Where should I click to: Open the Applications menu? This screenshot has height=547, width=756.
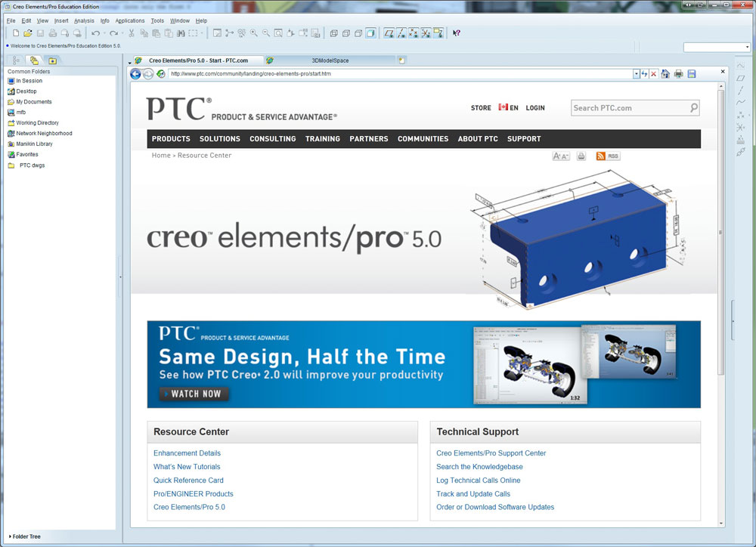click(130, 20)
